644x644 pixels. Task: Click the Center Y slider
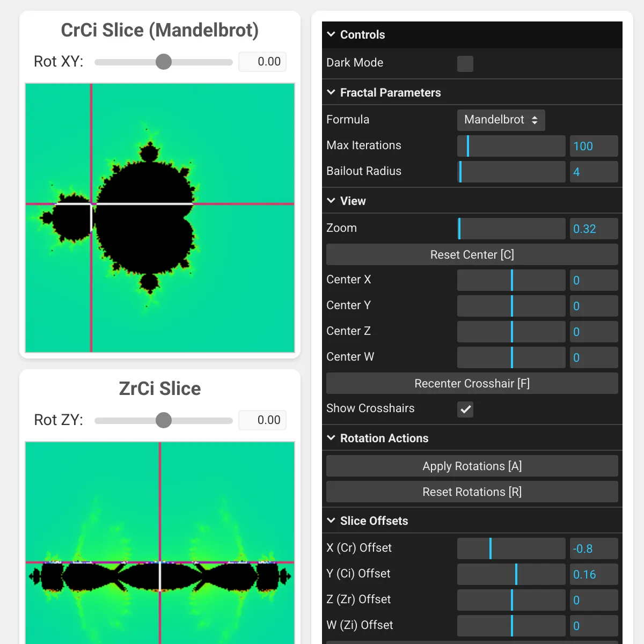(511, 306)
